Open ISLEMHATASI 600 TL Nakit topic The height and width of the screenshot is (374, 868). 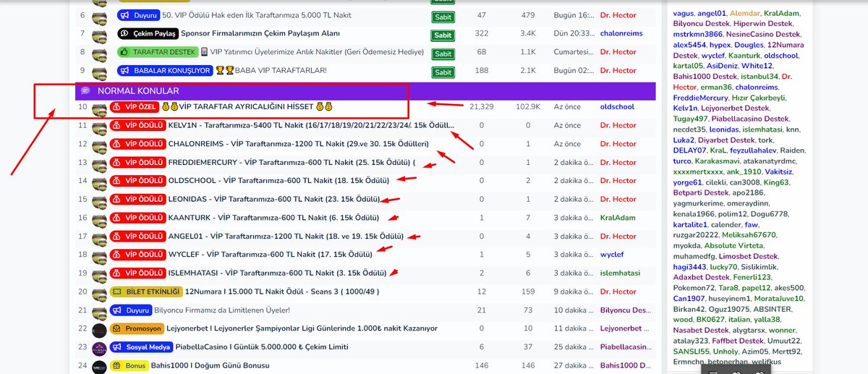(278, 273)
